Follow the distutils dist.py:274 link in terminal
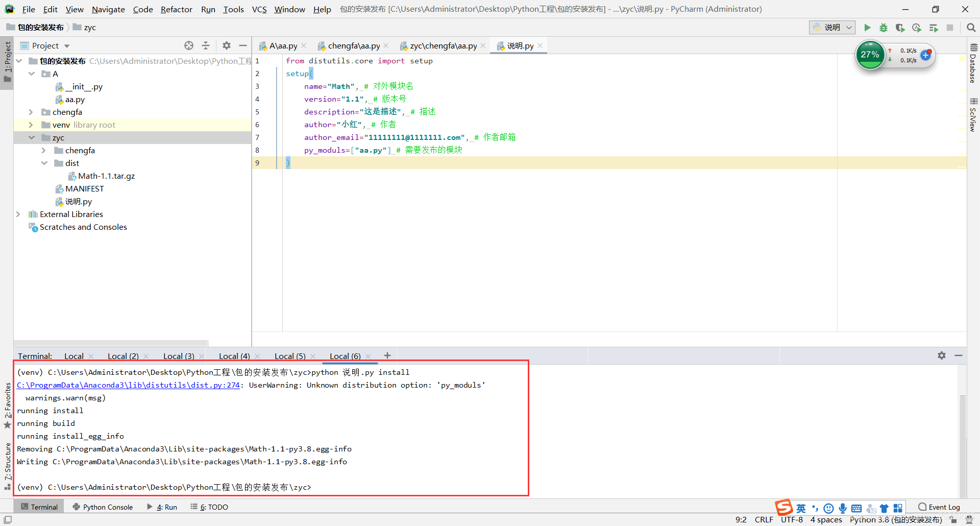 click(128, 385)
